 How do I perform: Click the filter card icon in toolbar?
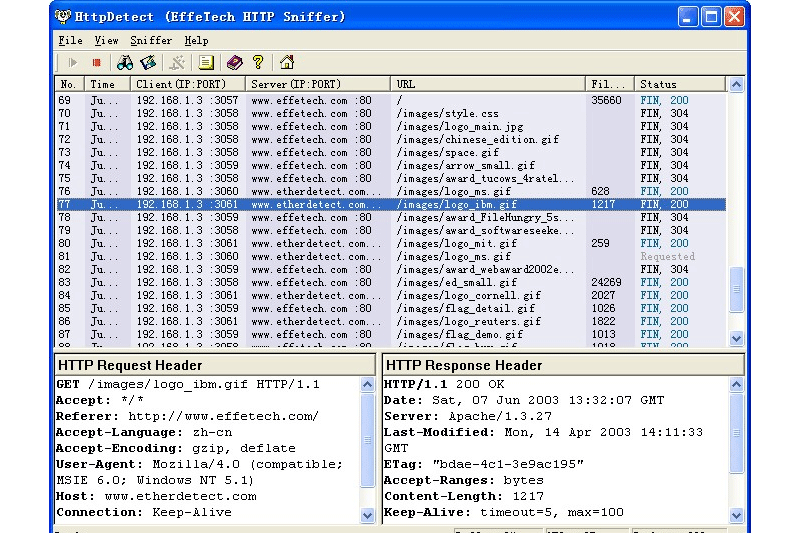[x=149, y=63]
